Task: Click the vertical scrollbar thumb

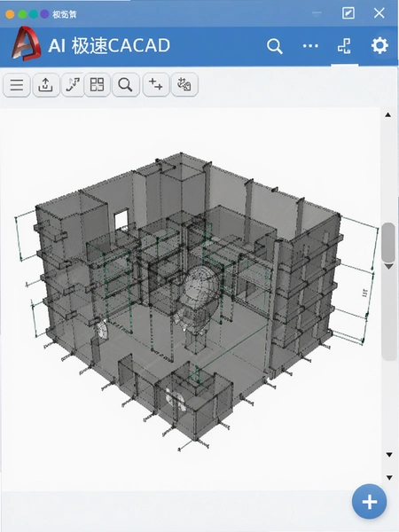Action: [388, 241]
